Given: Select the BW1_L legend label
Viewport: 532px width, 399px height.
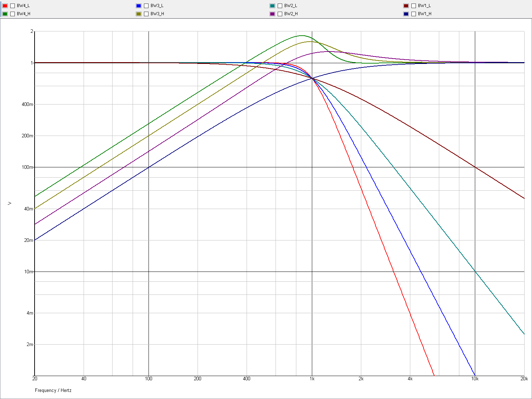Looking at the screenshot, I should 424,6.
